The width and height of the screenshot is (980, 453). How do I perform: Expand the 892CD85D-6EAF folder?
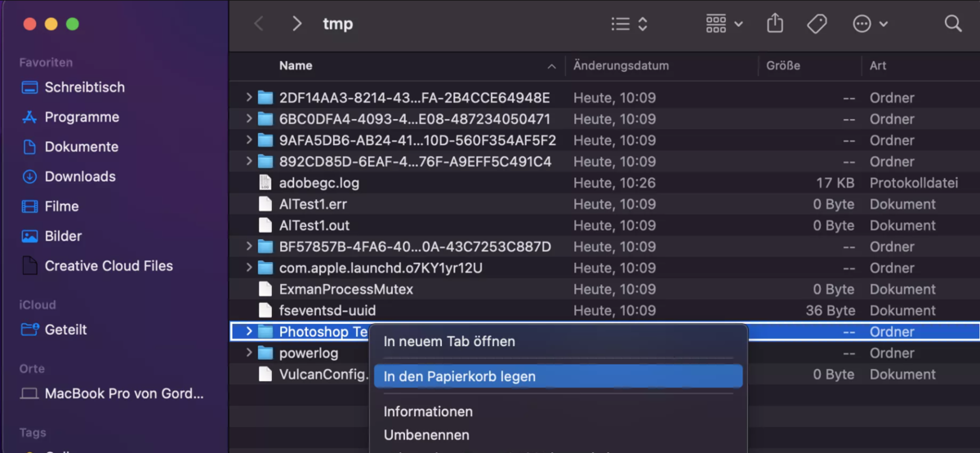click(249, 161)
